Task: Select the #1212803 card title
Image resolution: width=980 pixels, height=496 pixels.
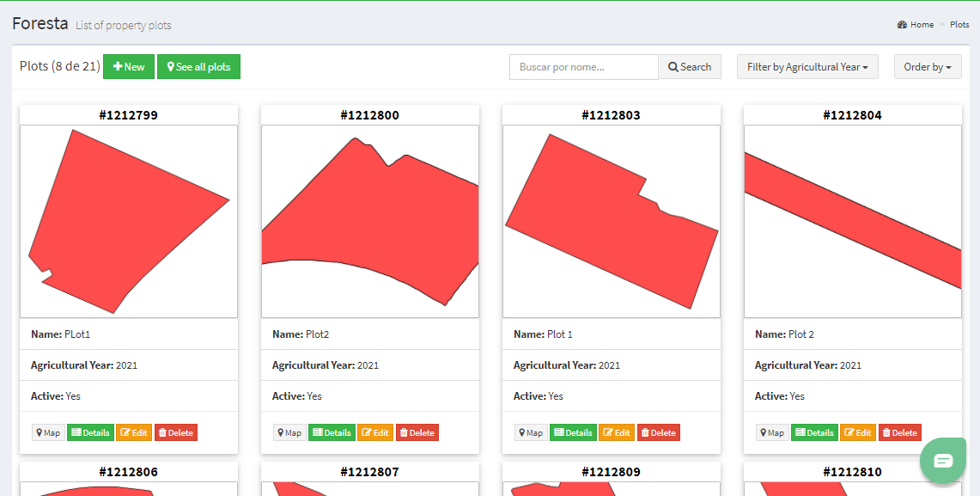Action: pos(612,115)
